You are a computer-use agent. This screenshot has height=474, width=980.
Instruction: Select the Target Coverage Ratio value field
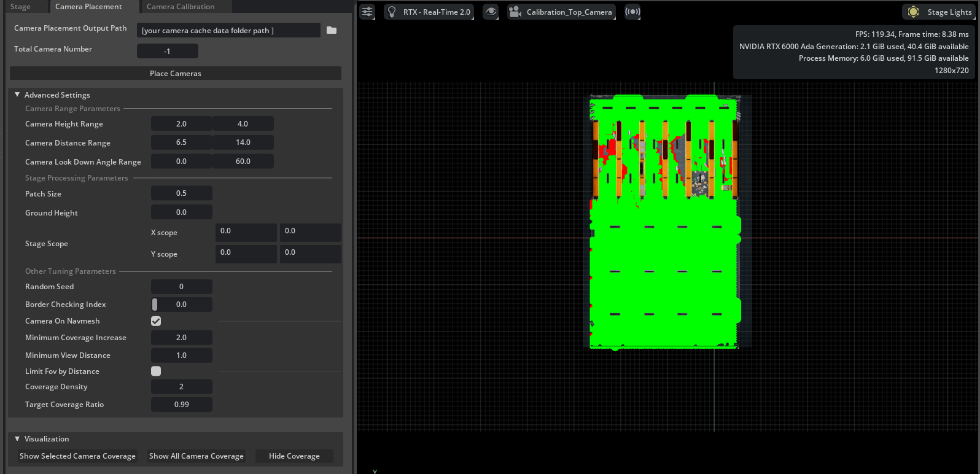tap(181, 405)
